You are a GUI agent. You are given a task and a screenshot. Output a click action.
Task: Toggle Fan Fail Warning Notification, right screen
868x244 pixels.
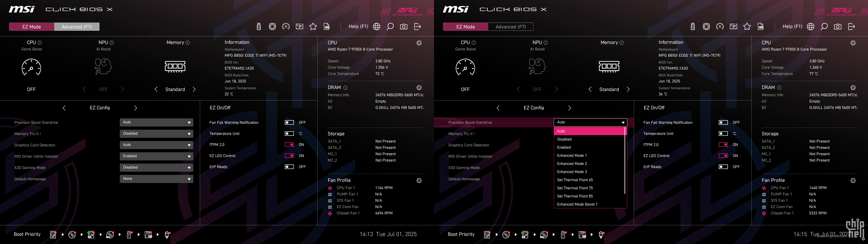pos(723,123)
